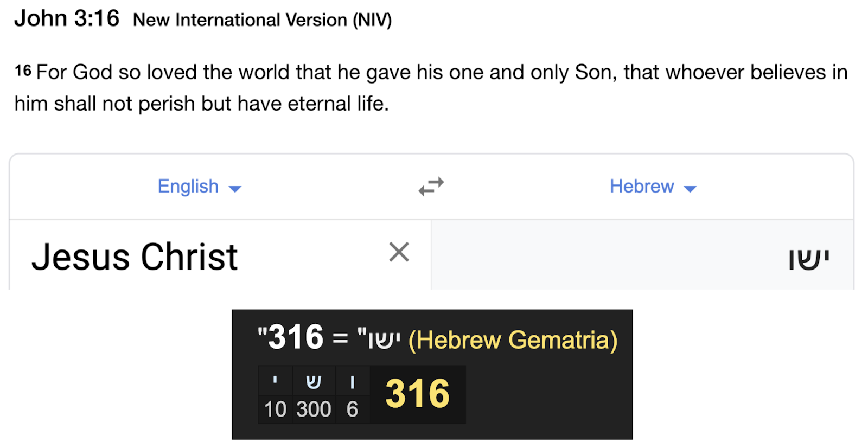Viewport: 868px width, 448px height.
Task: Select the letter cell valued 6
Action: 353,394
